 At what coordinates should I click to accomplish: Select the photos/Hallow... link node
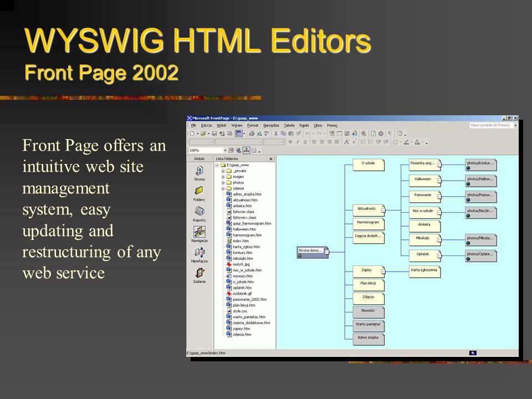[481, 181]
